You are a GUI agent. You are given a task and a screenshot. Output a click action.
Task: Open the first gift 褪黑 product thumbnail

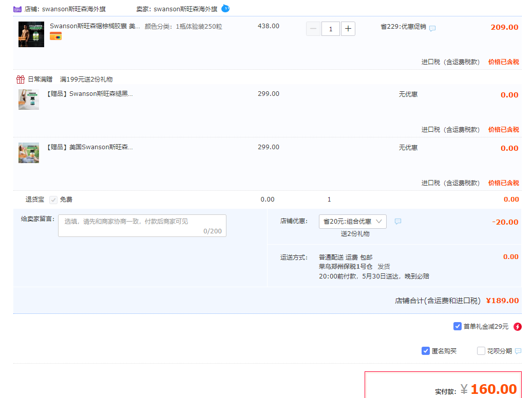pos(29,99)
